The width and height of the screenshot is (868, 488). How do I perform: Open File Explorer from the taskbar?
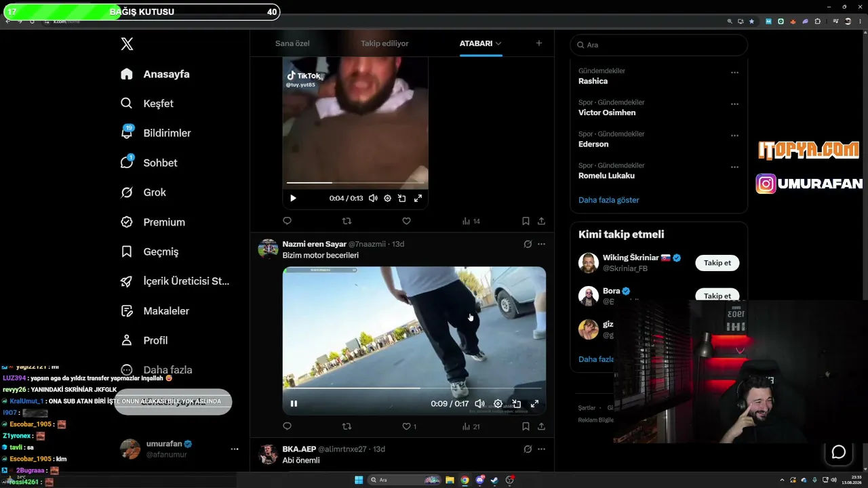coord(450,480)
